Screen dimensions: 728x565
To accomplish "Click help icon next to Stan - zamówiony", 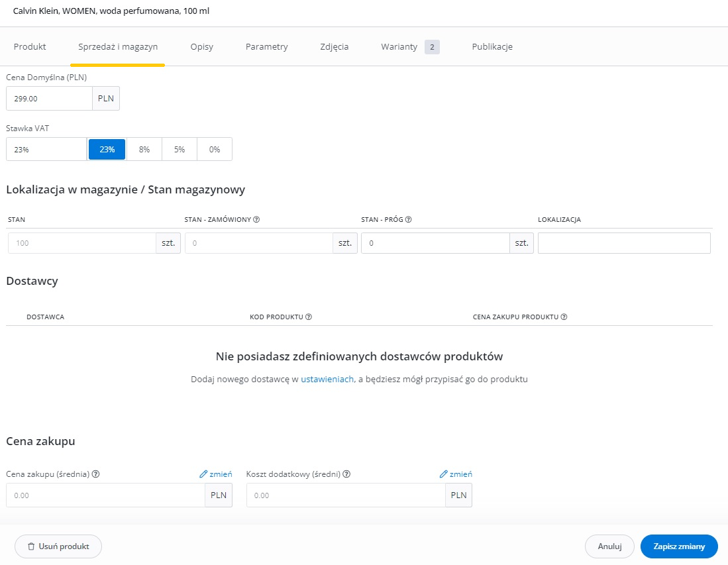I will pos(256,220).
